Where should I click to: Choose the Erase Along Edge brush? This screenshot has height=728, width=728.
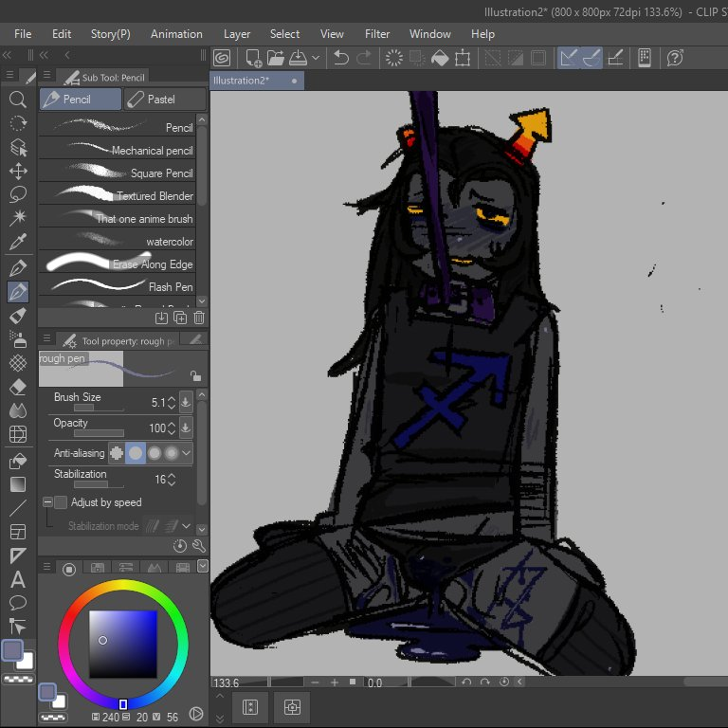click(x=117, y=264)
